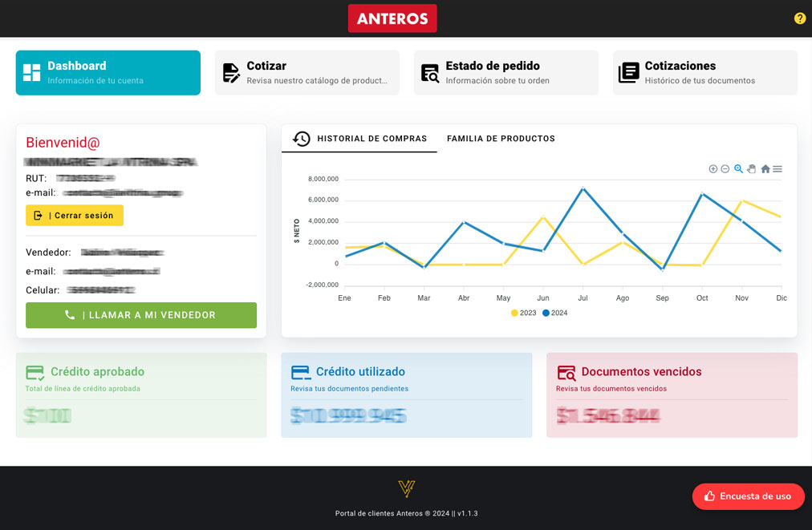Click the Nov 2023 yellow data point
The height and width of the screenshot is (530, 812).
[x=742, y=200]
